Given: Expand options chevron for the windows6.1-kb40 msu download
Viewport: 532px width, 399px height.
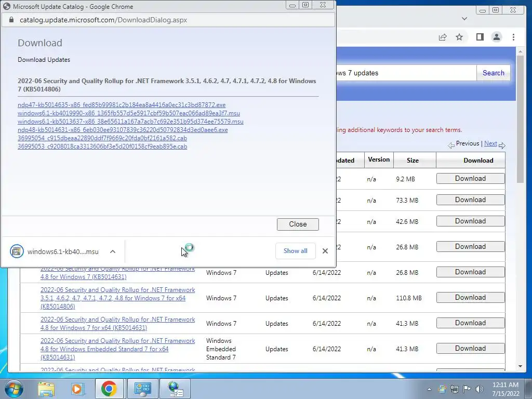Looking at the screenshot, I should [113, 251].
